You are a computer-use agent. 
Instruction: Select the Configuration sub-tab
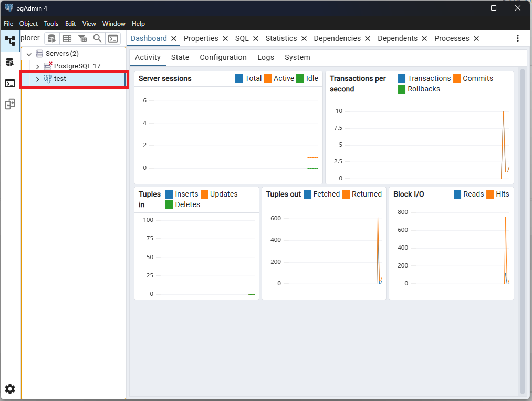pos(223,57)
